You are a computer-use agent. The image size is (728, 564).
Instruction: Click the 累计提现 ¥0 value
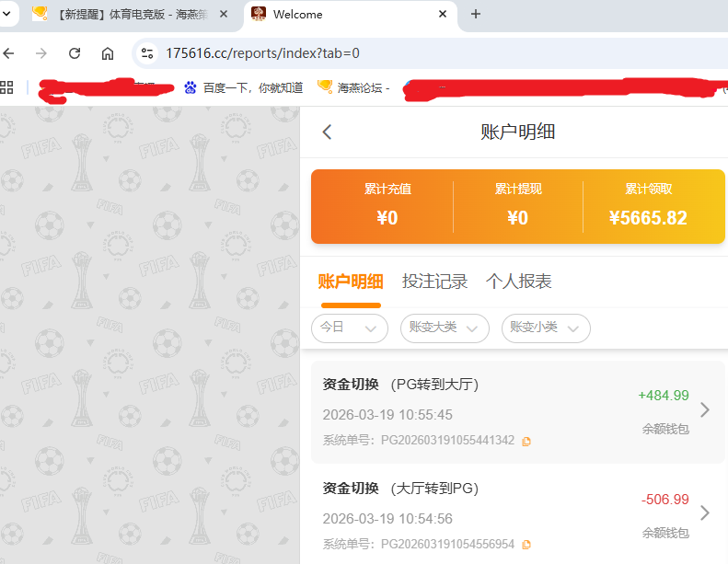pos(517,218)
